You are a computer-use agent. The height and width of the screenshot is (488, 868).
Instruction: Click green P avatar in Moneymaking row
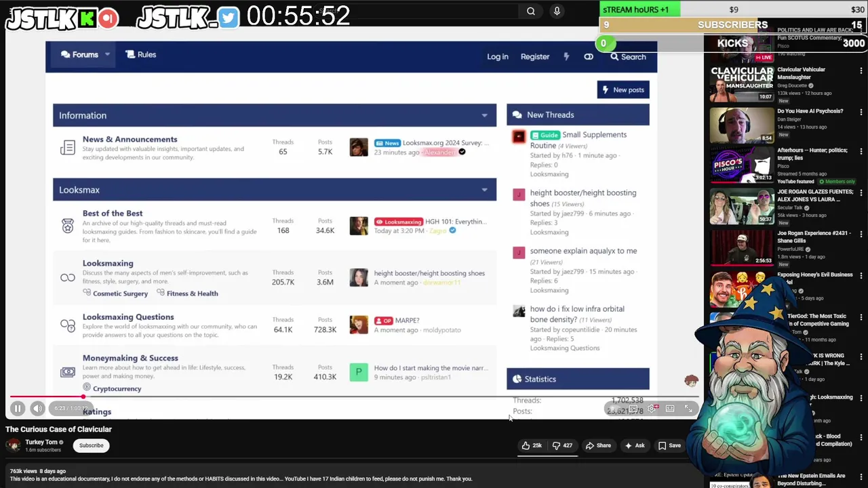click(359, 372)
